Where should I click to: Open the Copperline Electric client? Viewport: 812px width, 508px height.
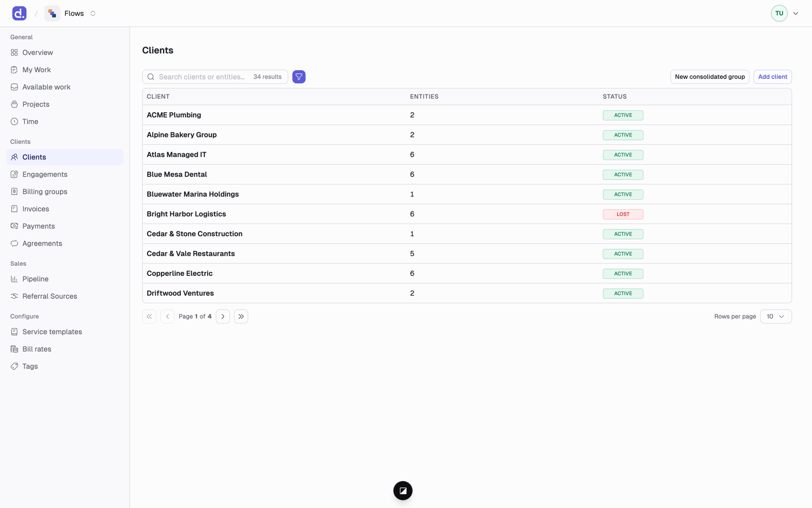click(x=467, y=274)
